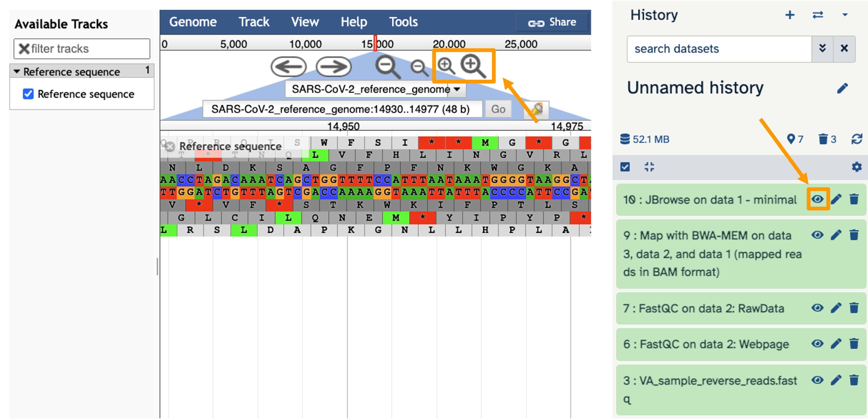Edit Map with BWA-MEM dataset attributes
The height and width of the screenshot is (419, 868).
pyautogui.click(x=836, y=235)
